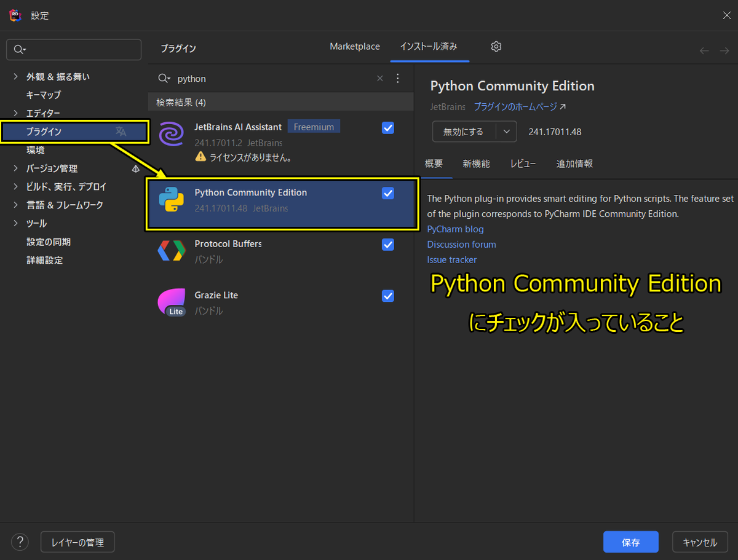The height and width of the screenshot is (560, 738).
Task: Click the Protocol Buffers plugin icon
Action: 171,251
